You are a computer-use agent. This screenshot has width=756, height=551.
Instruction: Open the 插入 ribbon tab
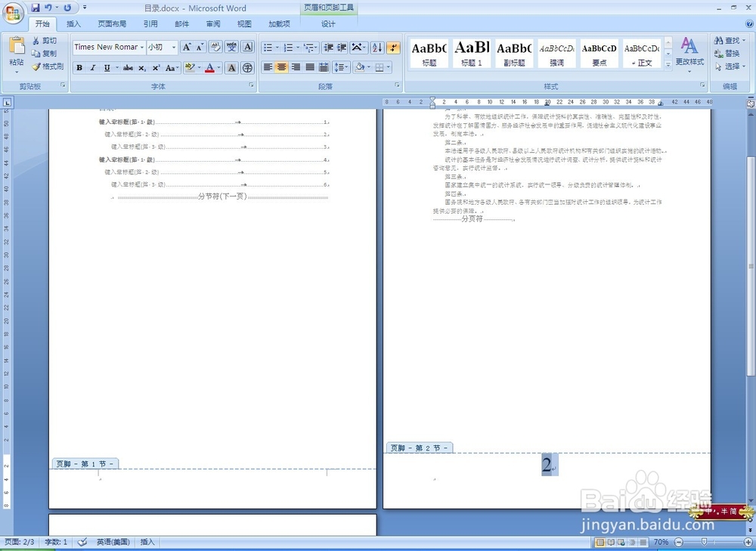coord(74,23)
